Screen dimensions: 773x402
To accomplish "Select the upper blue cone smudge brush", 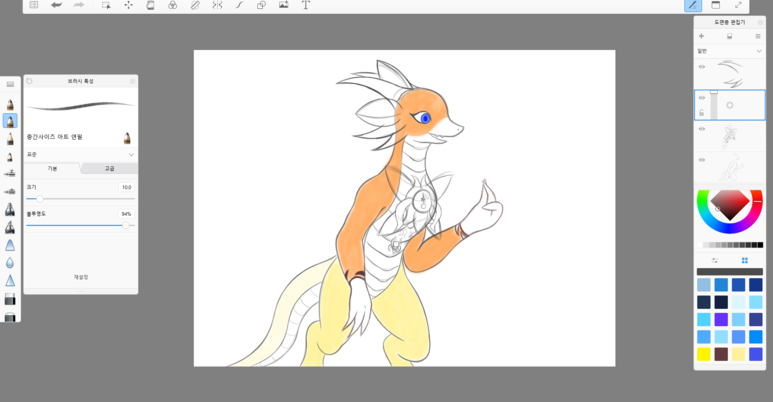I will [10, 245].
